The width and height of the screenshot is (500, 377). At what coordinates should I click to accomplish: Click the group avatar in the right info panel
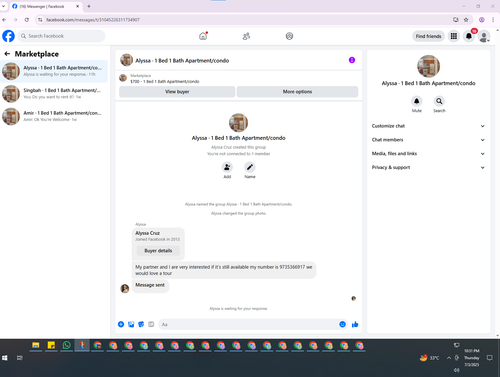428,66
